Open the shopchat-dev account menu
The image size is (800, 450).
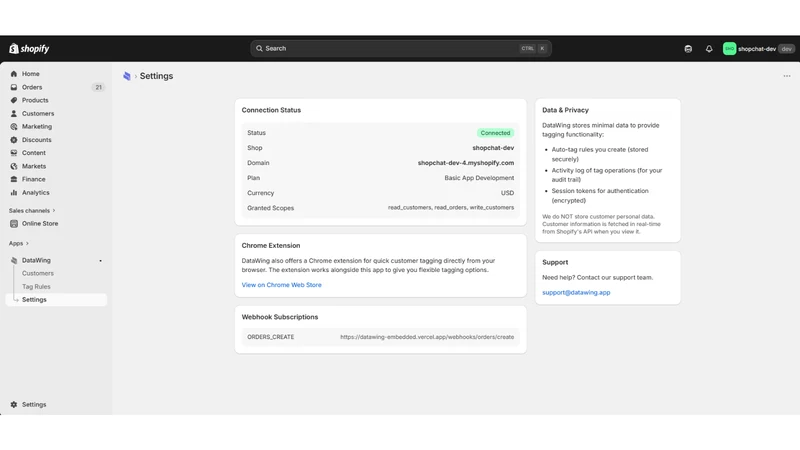[758, 49]
